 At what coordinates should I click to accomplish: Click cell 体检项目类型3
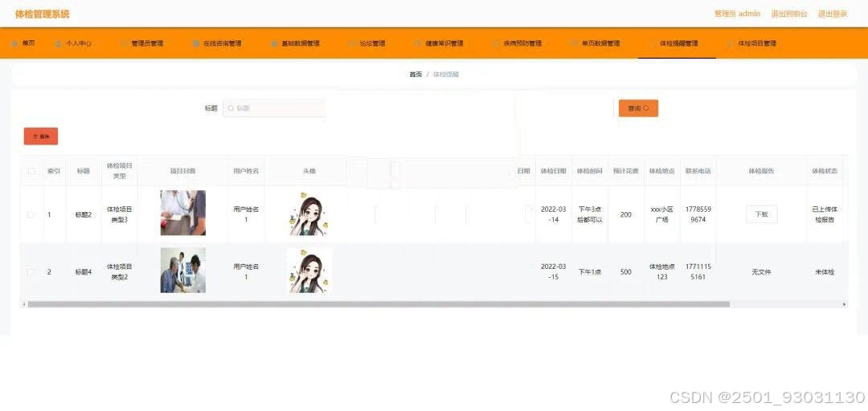(119, 214)
